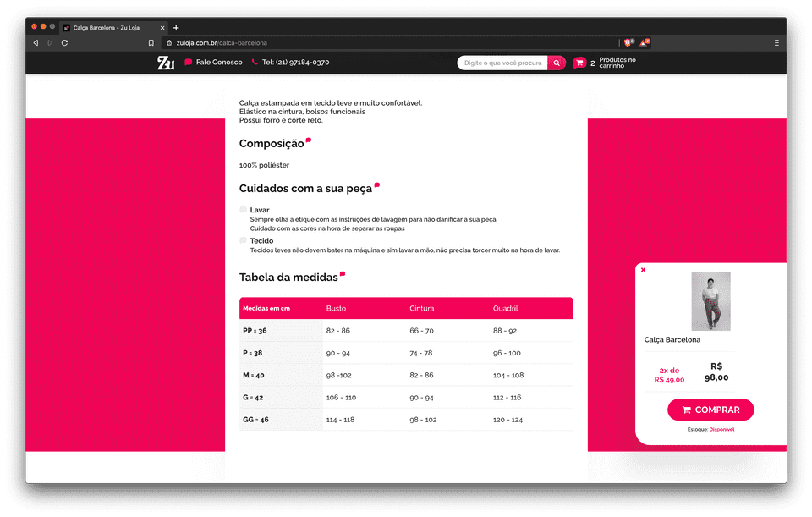Click the phone icon beside Tel number
Screen dimensions: 812x517
coord(255,63)
